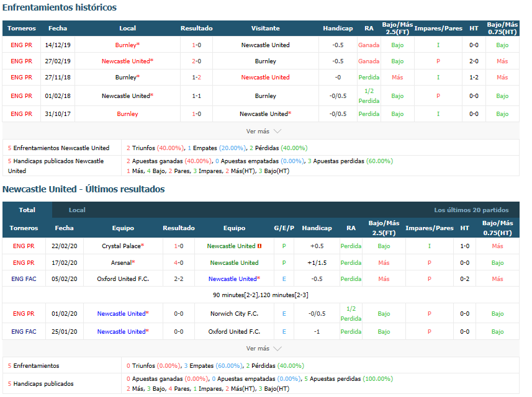Click the 2-2 result of Oxford United match
Viewport: 532px width, 397px height.
point(179,279)
